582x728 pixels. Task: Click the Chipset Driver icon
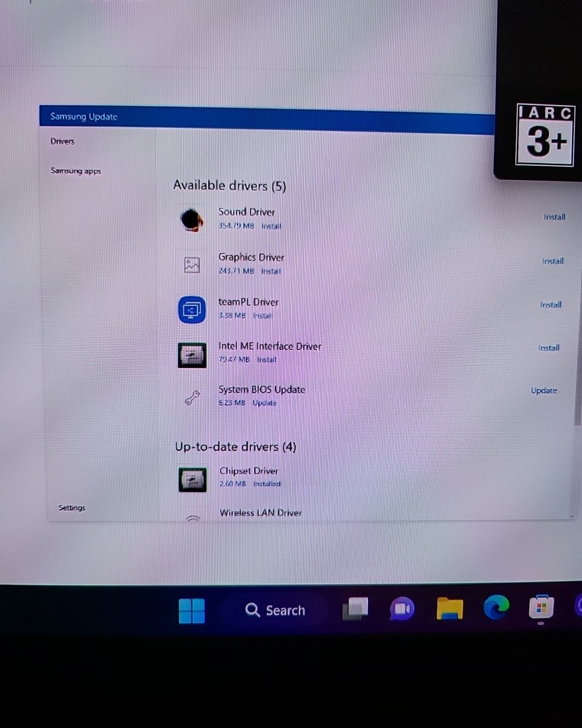click(x=193, y=479)
